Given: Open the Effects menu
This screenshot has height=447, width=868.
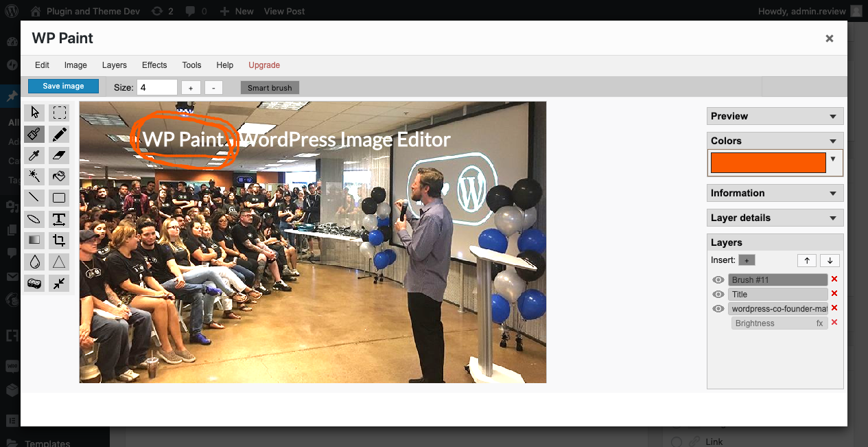Looking at the screenshot, I should tap(154, 65).
